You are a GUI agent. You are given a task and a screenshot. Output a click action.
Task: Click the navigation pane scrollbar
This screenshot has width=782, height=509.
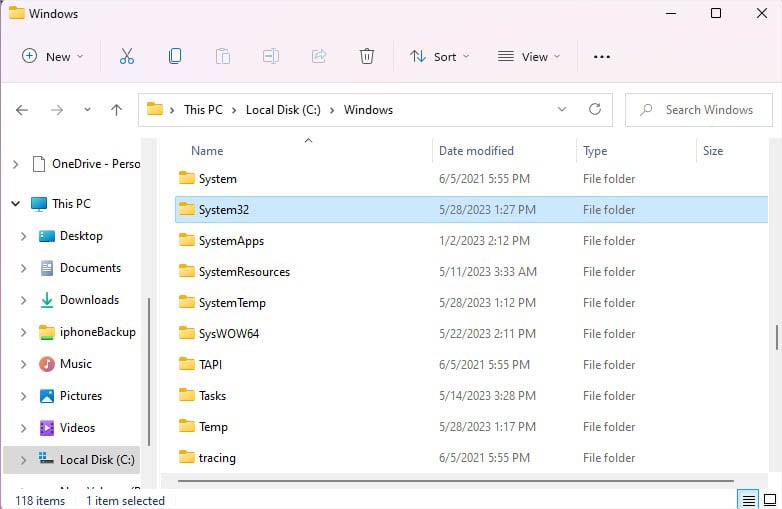148,371
